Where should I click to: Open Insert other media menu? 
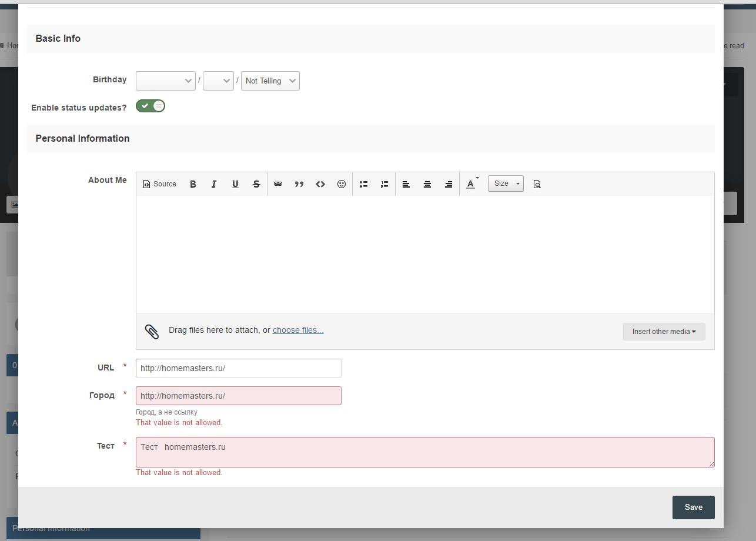(x=664, y=331)
